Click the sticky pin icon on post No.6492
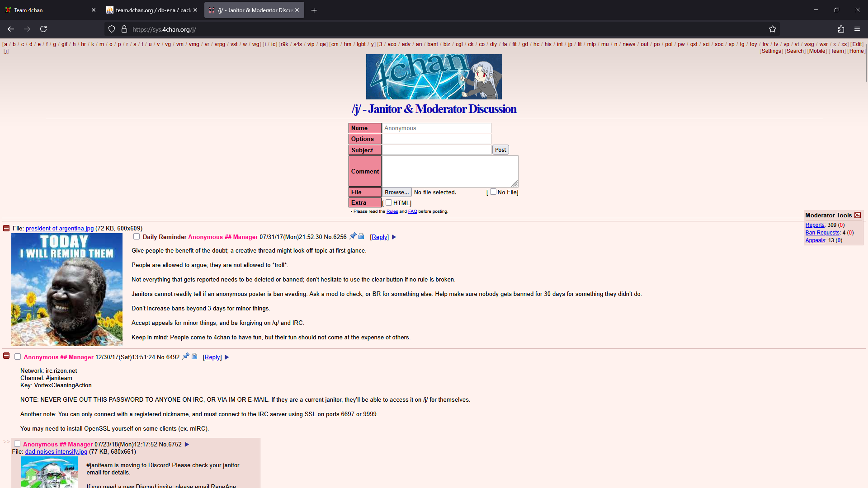 185,356
